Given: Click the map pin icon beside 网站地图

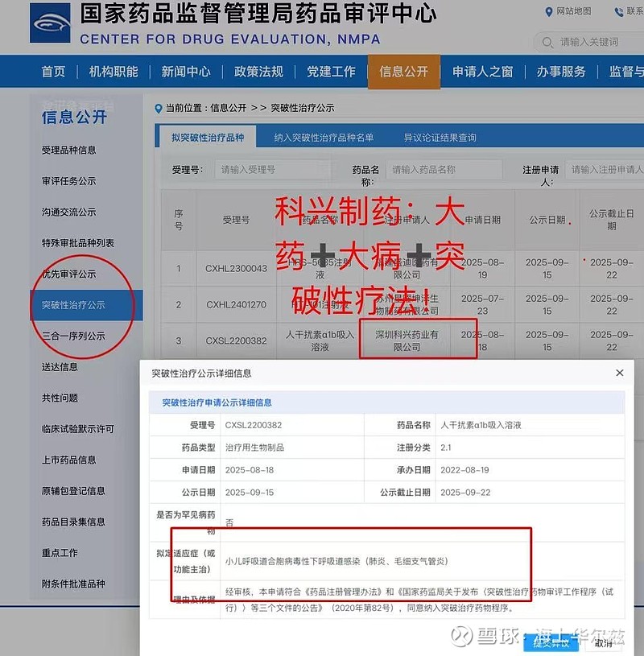Looking at the screenshot, I should pyautogui.click(x=549, y=12).
